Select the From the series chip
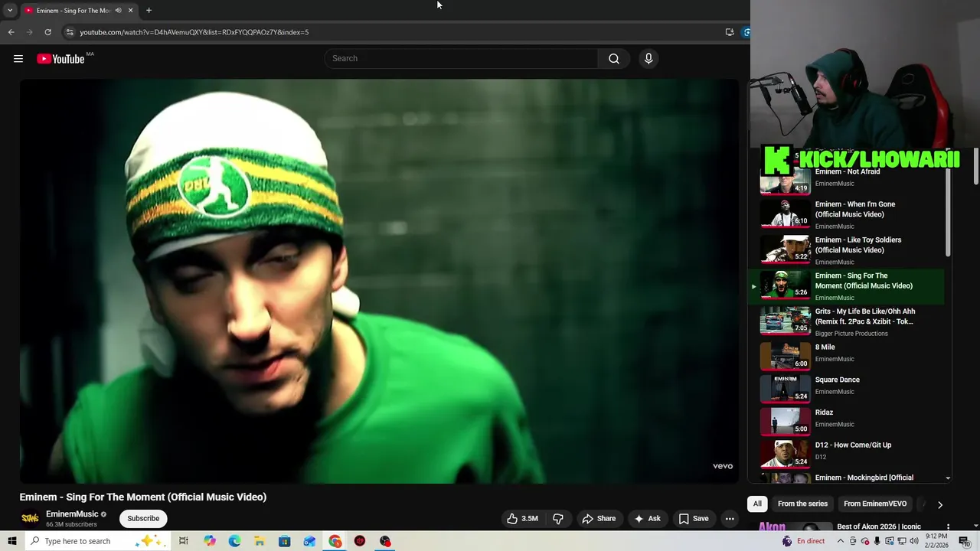The width and height of the screenshot is (980, 551). pyautogui.click(x=802, y=504)
